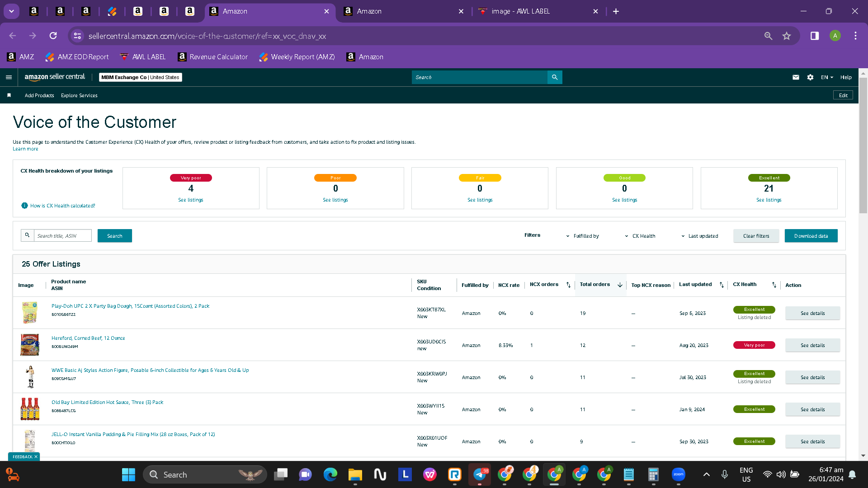Click the Clear filters button
Screen dimensions: 868x488
click(756, 236)
